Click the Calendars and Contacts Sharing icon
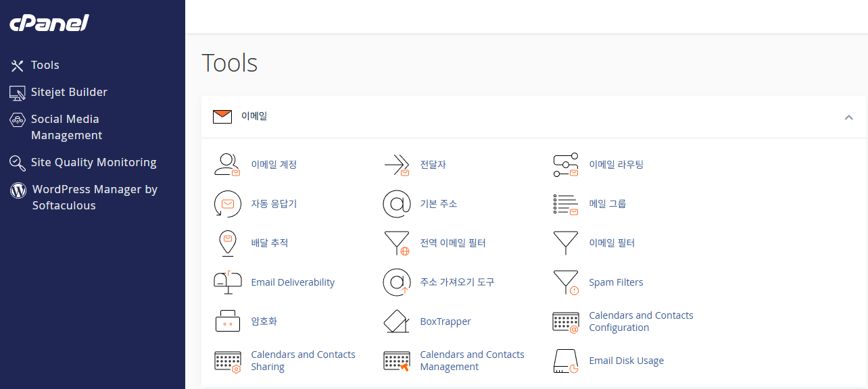 [x=228, y=361]
